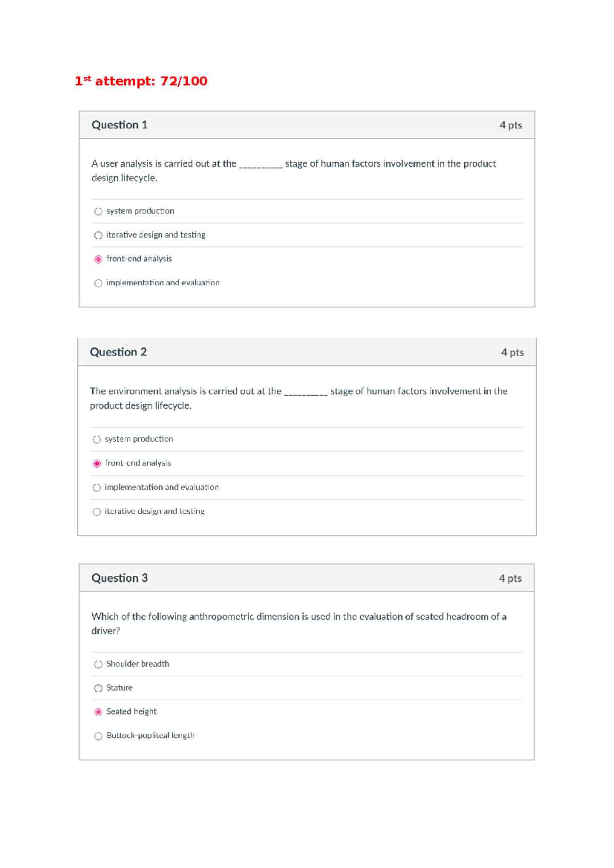Pick the "Buttock-popliteal length" answer
The width and height of the screenshot is (614, 868).
[98, 736]
